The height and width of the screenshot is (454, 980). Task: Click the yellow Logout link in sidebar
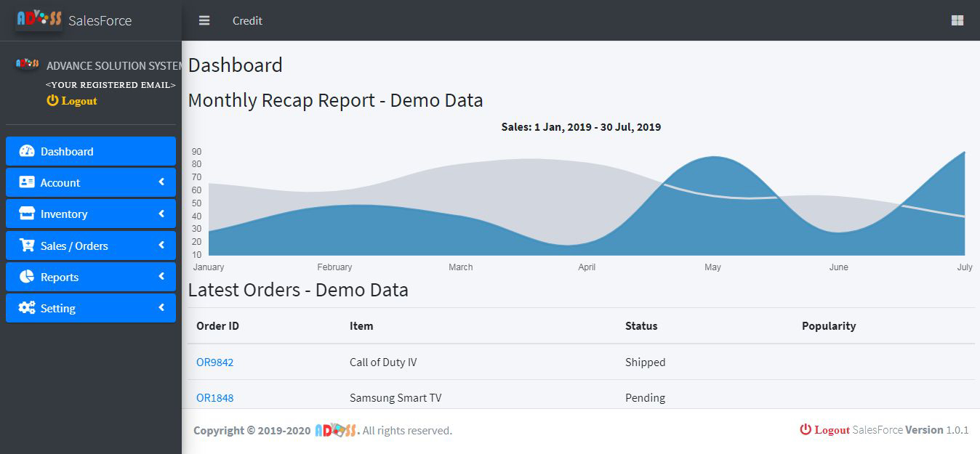pos(72,101)
